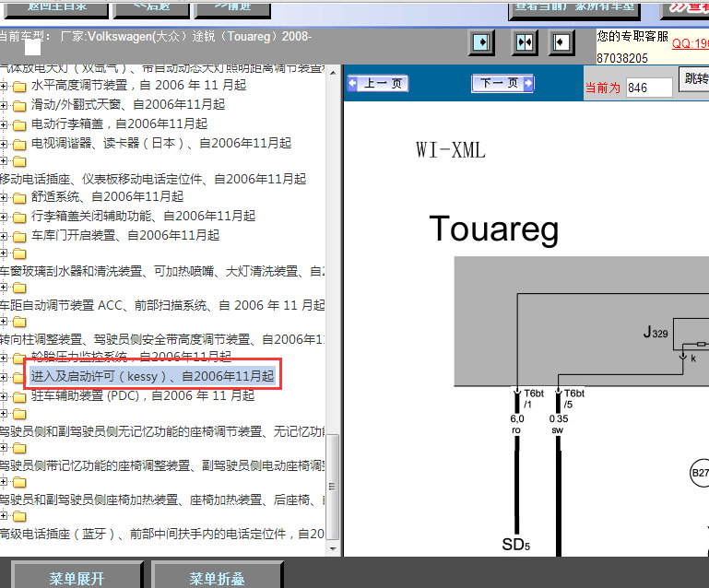Expand 舒适系统 tree node

click(x=4, y=197)
